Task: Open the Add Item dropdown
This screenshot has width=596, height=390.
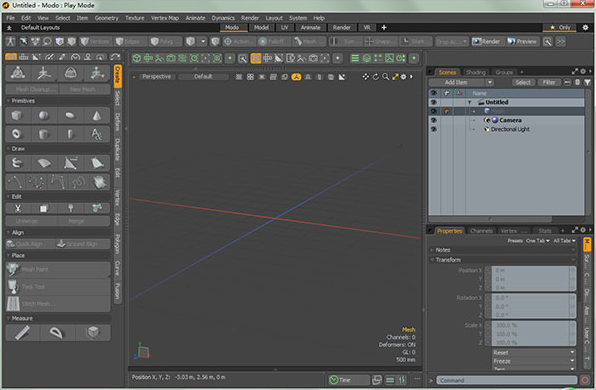Action: coord(461,82)
